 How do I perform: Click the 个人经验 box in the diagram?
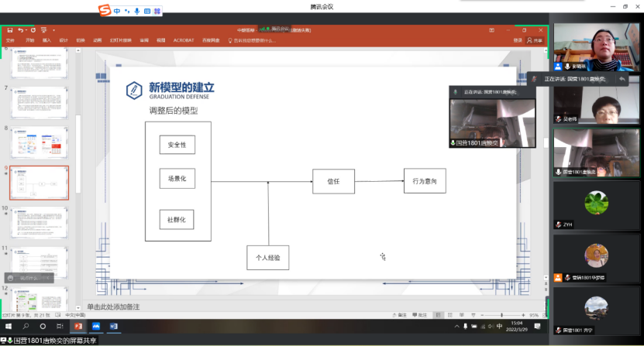pyautogui.click(x=268, y=257)
